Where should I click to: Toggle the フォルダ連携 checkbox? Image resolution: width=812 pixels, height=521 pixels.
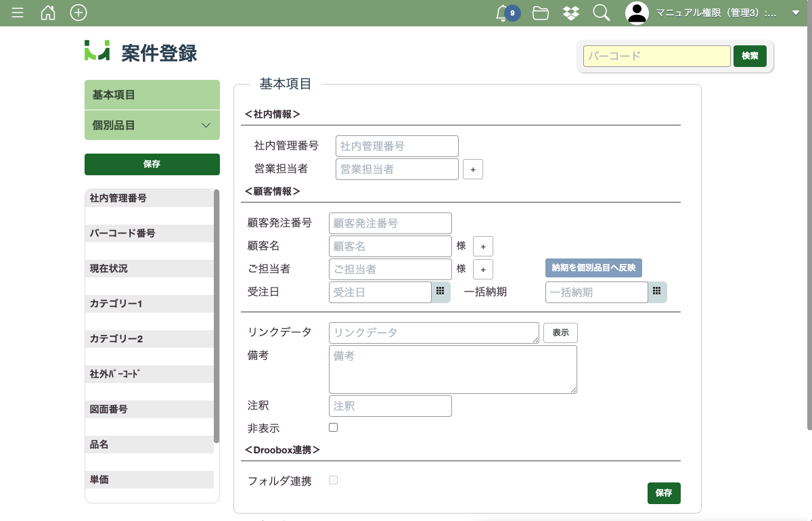click(x=333, y=480)
